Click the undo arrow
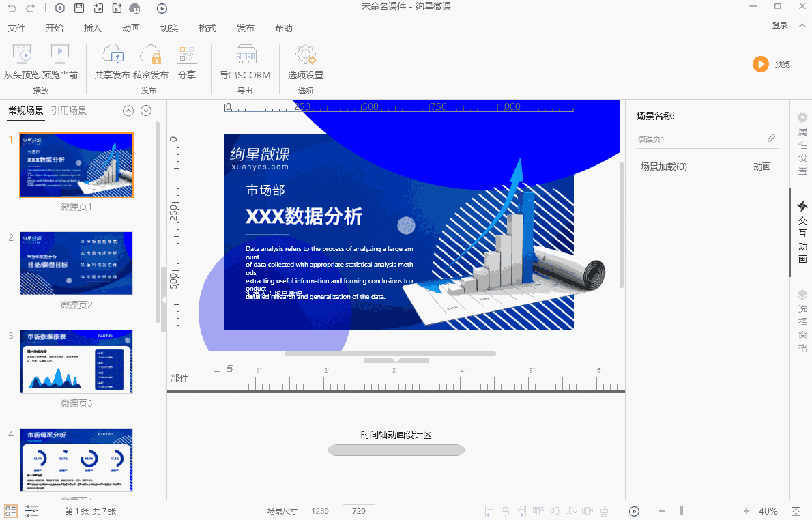The image size is (812, 520). click(13, 8)
